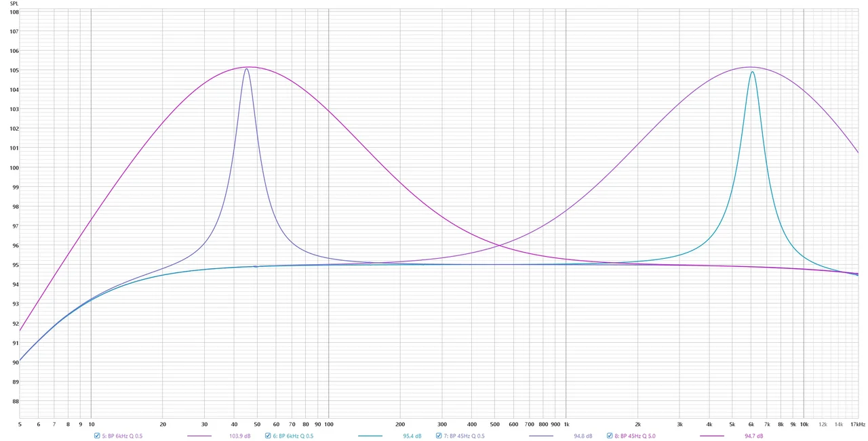Image resolution: width=868 pixels, height=441 pixels.
Task: Click the tip of the teal 6 kHz peak
Action: tap(752, 72)
